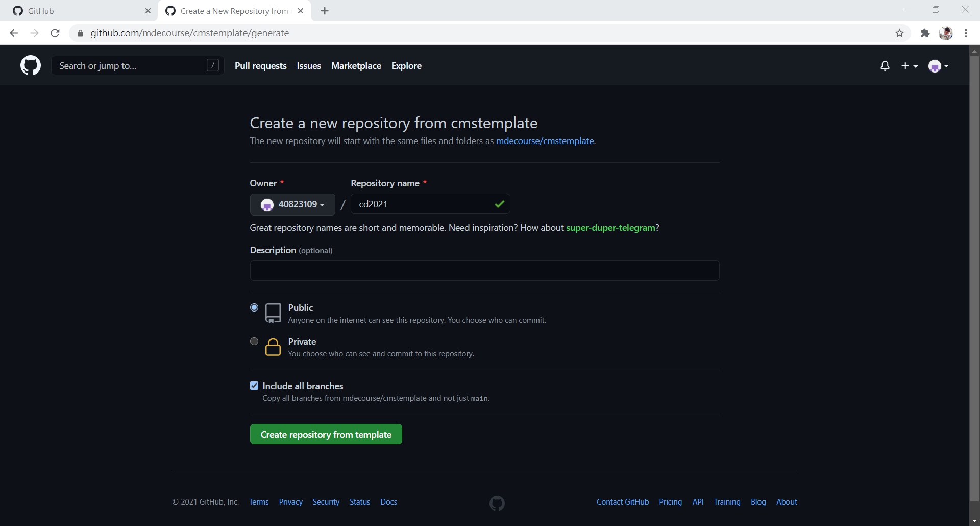Click the GitHub octocat logo in header
The height and width of the screenshot is (526, 980).
31,66
